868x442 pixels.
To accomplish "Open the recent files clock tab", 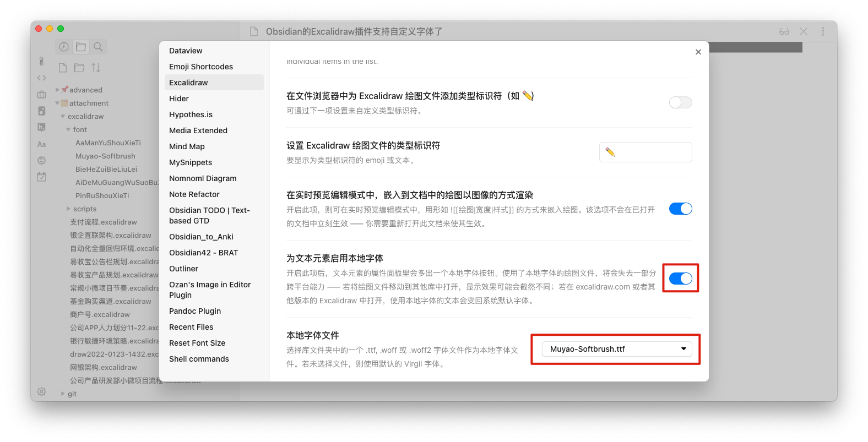I will [64, 47].
